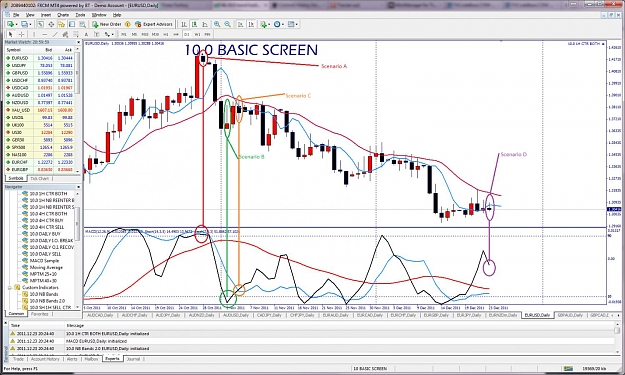625x375 pixels.
Task: Open the 10.0 1H CTR BOTH expert label on chart
Action: click(586, 43)
